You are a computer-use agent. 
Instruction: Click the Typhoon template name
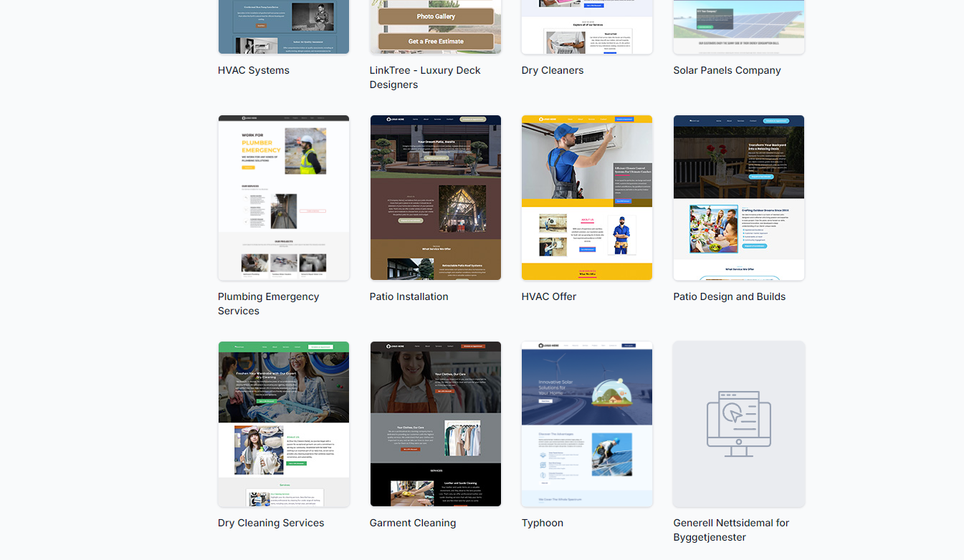click(542, 523)
